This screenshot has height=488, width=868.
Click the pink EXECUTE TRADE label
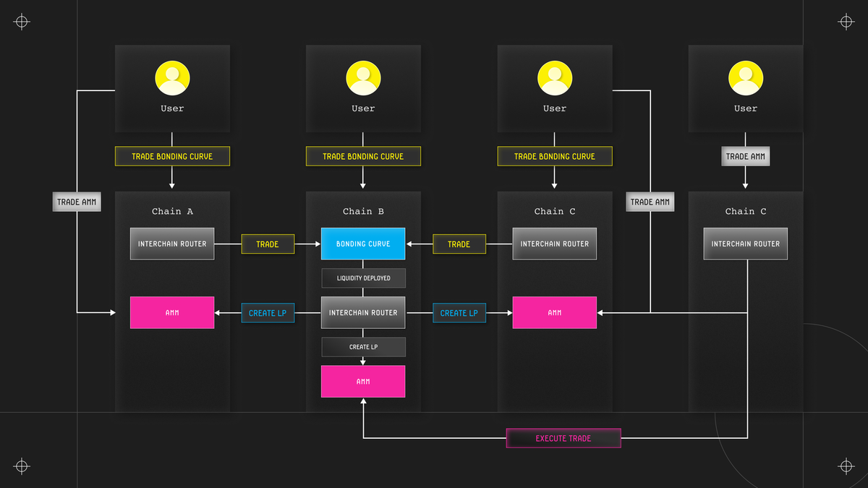click(563, 438)
